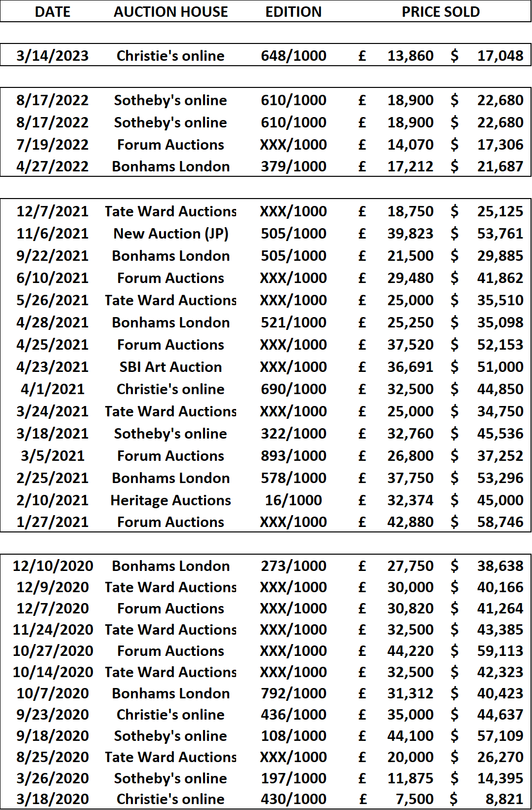Click the SBI Art Auction cell
The width and height of the screenshot is (532, 810).
point(171,367)
